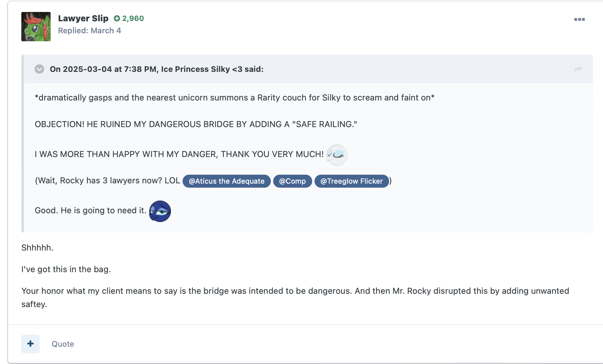Click the go-to-original-post arrow in quote header

point(578,69)
